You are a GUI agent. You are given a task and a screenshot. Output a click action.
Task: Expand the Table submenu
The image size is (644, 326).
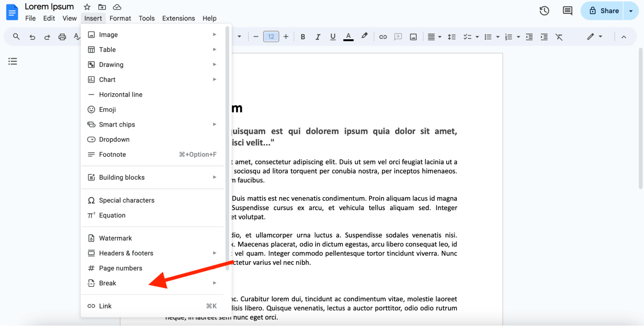[x=214, y=49]
